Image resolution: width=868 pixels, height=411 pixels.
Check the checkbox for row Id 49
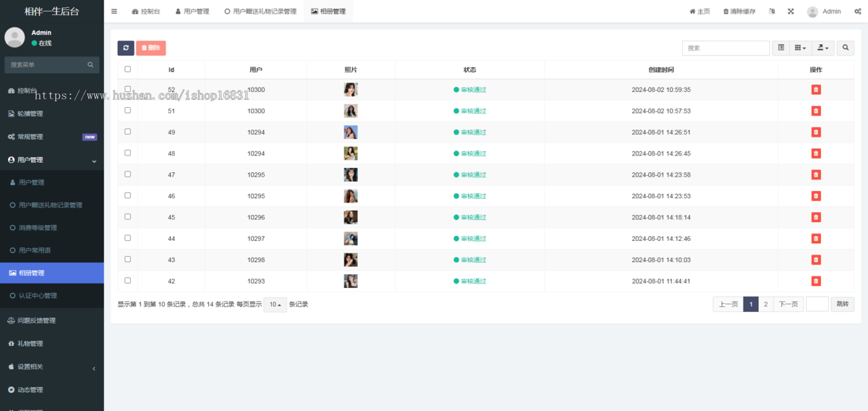click(x=128, y=132)
